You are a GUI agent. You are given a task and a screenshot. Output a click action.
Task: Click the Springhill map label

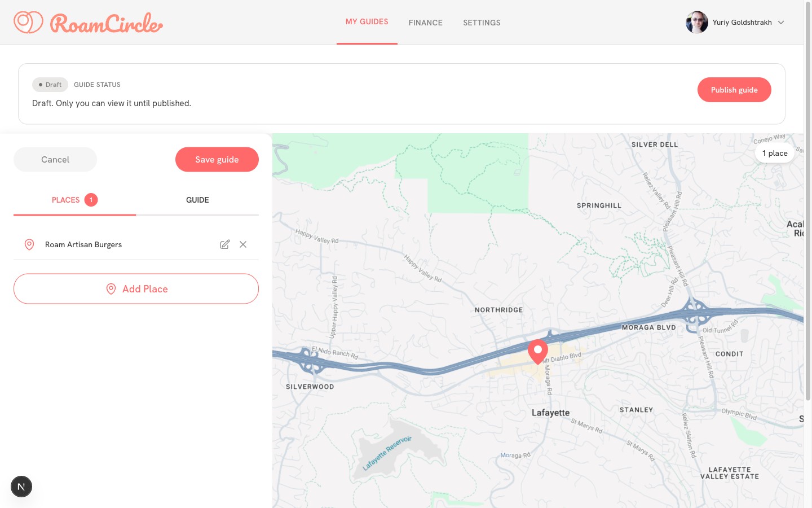coord(599,205)
